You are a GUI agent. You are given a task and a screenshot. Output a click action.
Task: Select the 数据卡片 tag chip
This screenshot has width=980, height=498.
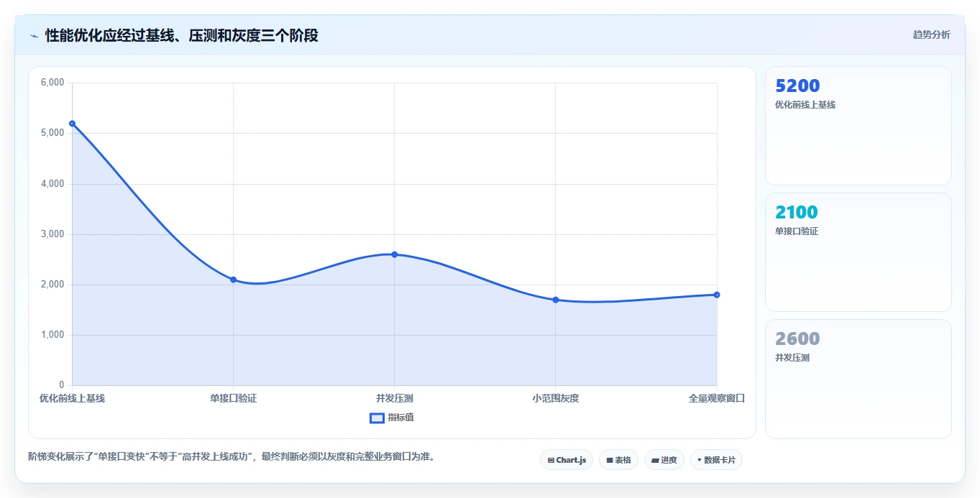(x=716, y=460)
